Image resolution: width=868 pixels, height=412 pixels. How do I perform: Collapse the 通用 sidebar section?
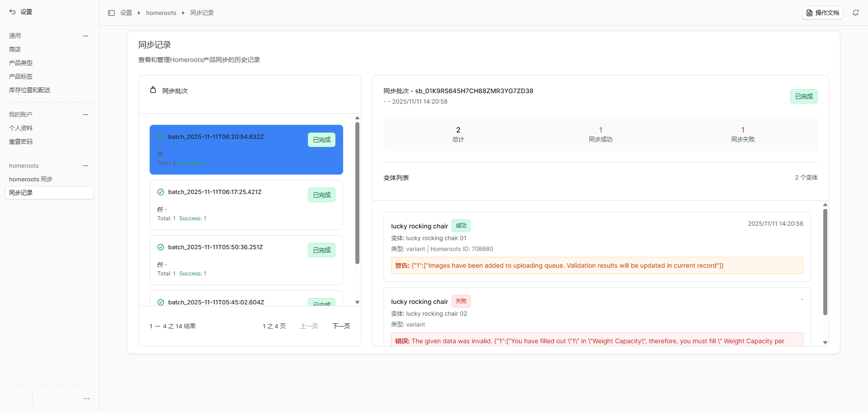point(85,36)
